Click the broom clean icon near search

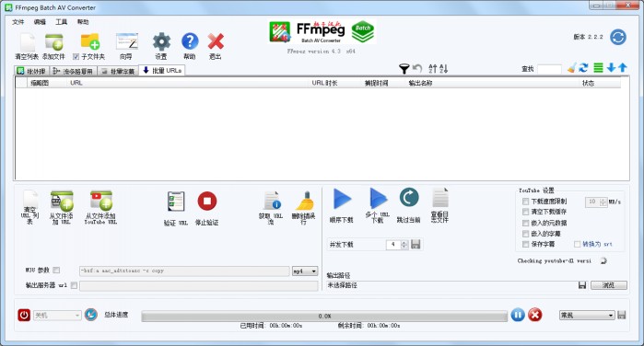click(x=572, y=68)
